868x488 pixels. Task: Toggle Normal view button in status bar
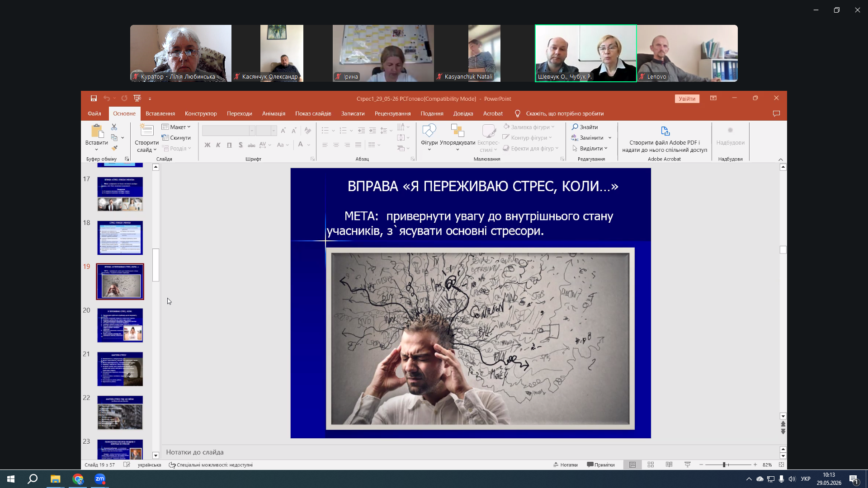[x=632, y=465]
